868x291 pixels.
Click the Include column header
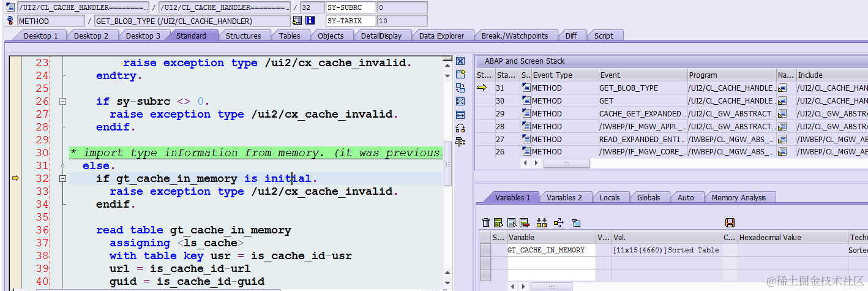(831, 75)
